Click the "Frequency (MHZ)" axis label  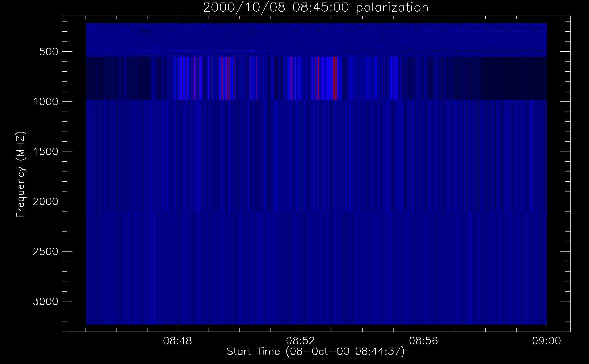point(21,175)
